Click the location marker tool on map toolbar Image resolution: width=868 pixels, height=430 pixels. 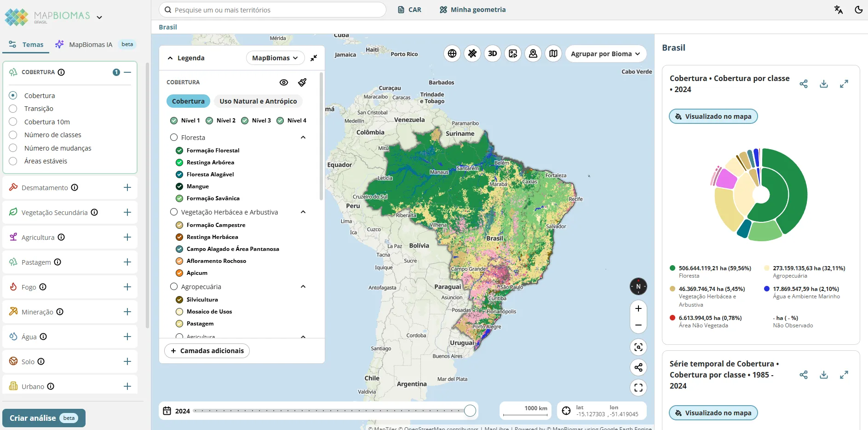tap(533, 53)
